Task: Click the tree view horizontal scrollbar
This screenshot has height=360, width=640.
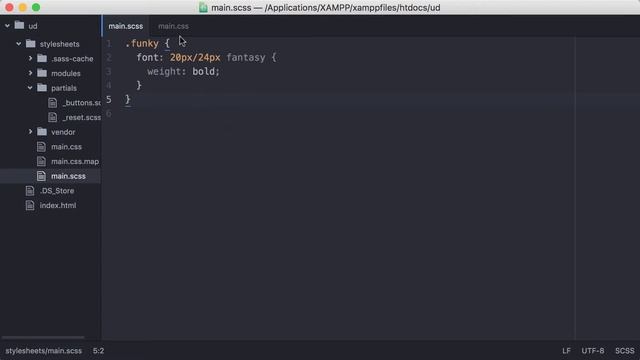Action: (43, 337)
